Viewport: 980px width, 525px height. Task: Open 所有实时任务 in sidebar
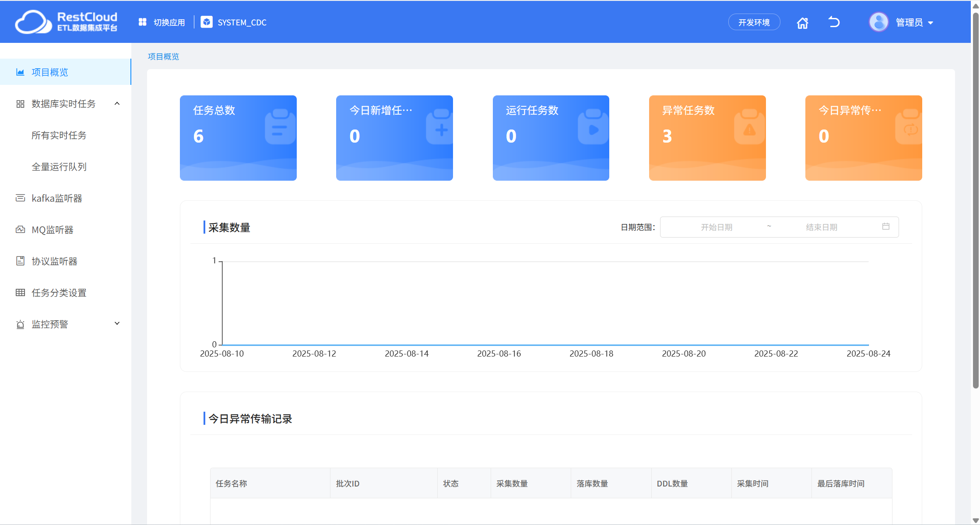click(59, 135)
